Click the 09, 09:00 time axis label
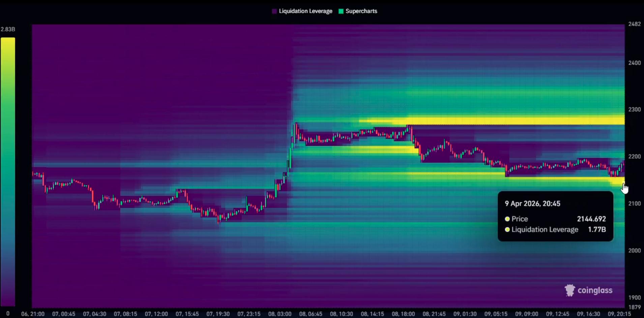The image size is (644, 318). point(527,314)
